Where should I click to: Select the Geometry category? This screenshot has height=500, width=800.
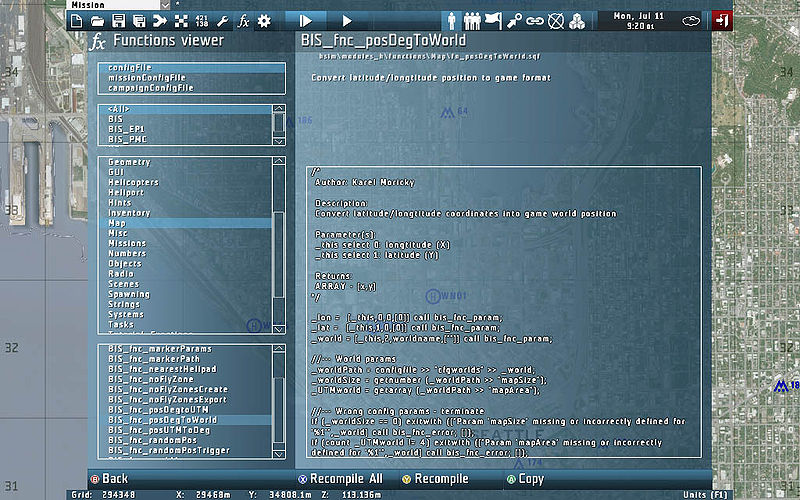point(186,162)
